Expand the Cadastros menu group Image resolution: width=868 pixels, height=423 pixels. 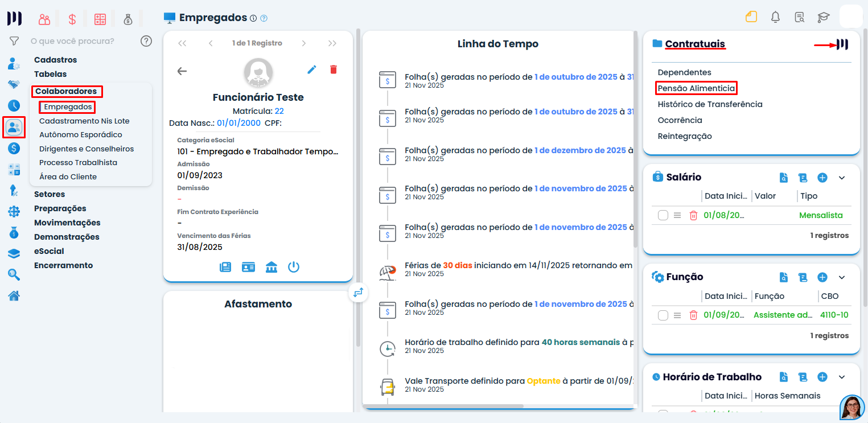tap(55, 60)
